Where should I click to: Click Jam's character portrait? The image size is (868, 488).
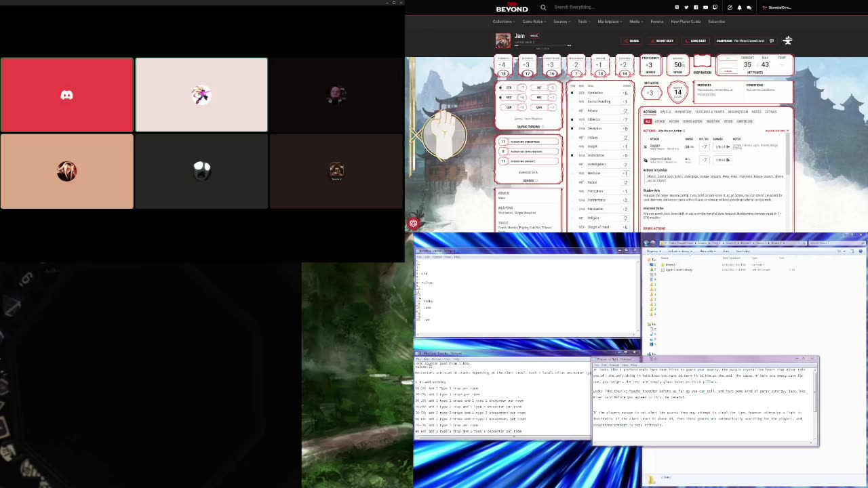point(503,41)
